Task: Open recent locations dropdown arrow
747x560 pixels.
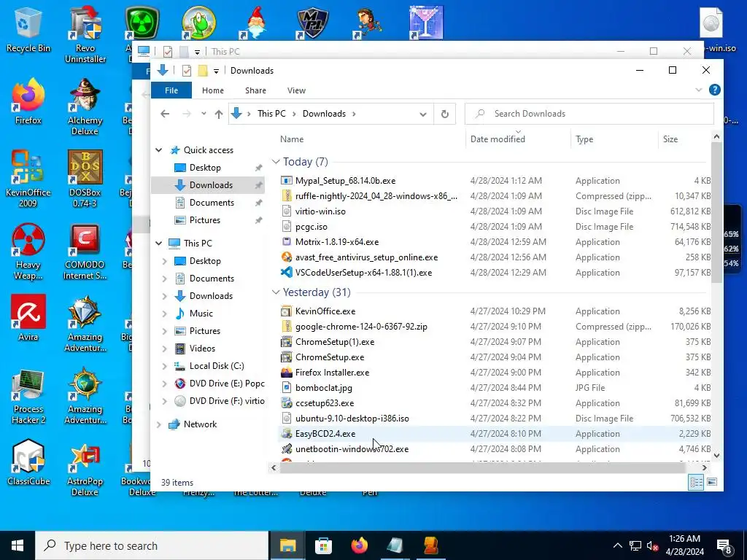Action: click(204, 114)
